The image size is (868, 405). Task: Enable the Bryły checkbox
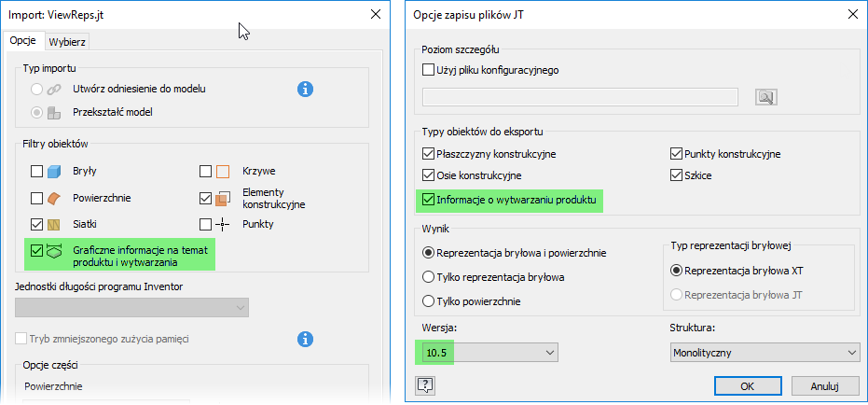(x=36, y=172)
